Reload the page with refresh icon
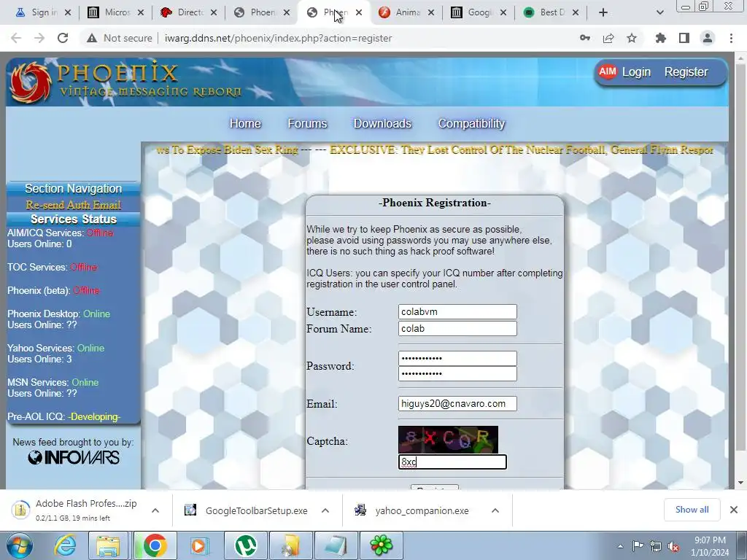Screen dimensions: 747x560 click(x=63, y=38)
